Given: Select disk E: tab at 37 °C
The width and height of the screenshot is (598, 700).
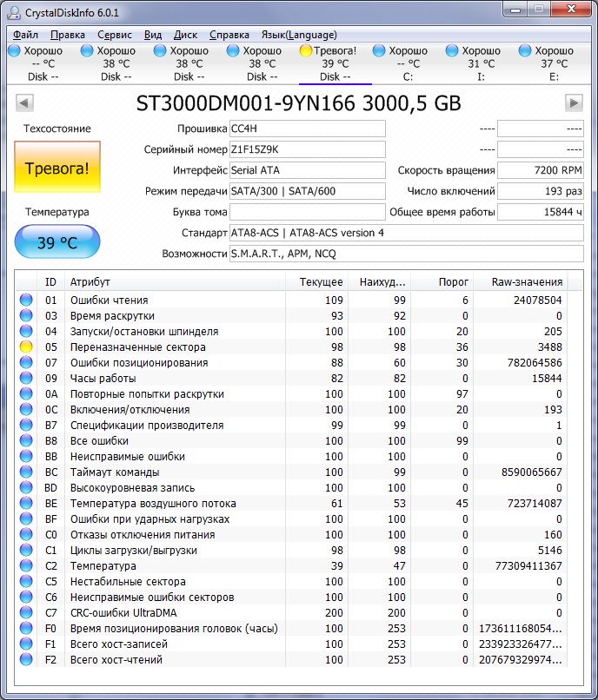Looking at the screenshot, I should 554,64.
